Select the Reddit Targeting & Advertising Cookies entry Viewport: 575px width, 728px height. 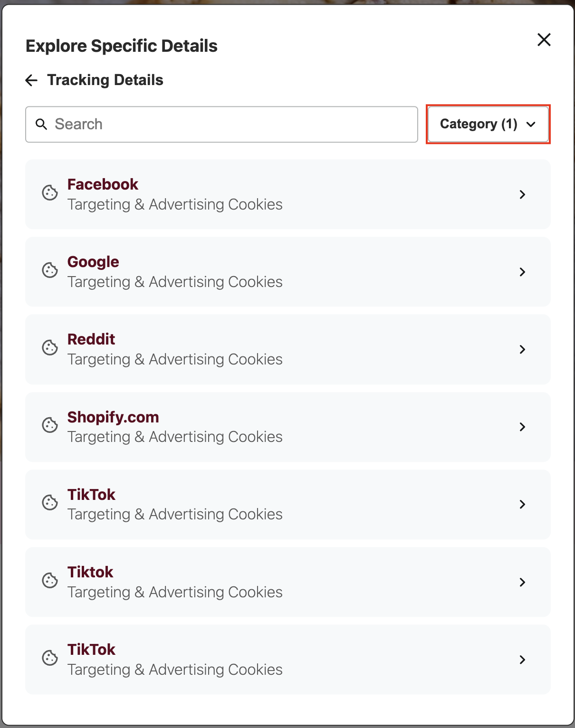tap(287, 349)
